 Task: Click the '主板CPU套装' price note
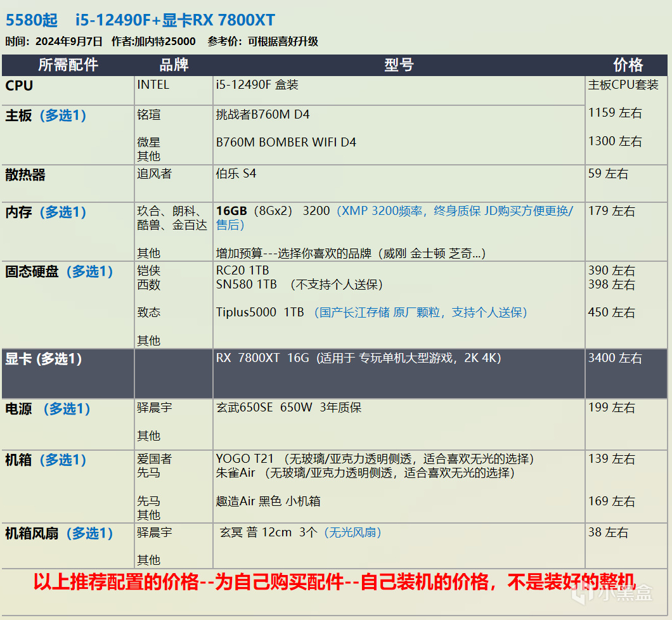(623, 85)
